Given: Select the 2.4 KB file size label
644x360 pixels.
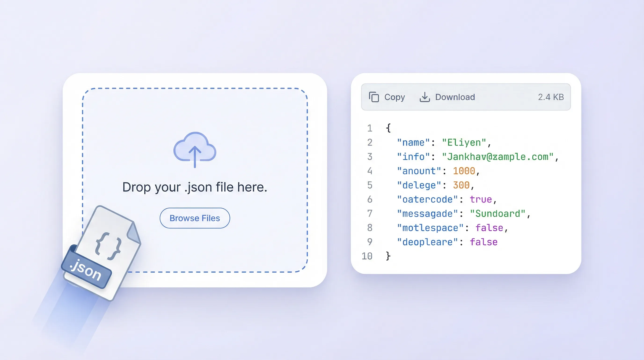Looking at the screenshot, I should pyautogui.click(x=551, y=97).
